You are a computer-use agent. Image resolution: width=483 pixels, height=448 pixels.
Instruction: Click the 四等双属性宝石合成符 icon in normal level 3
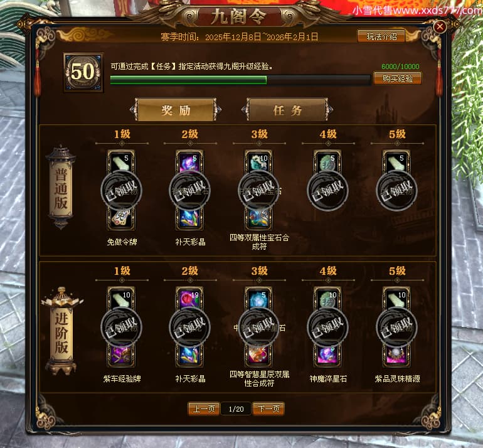click(258, 220)
